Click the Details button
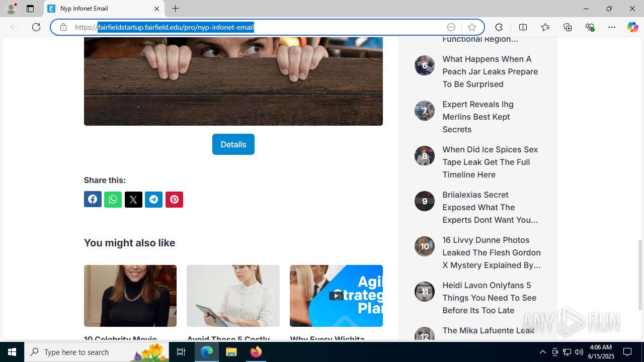Screen dimensions: 644x362 tap(233, 144)
